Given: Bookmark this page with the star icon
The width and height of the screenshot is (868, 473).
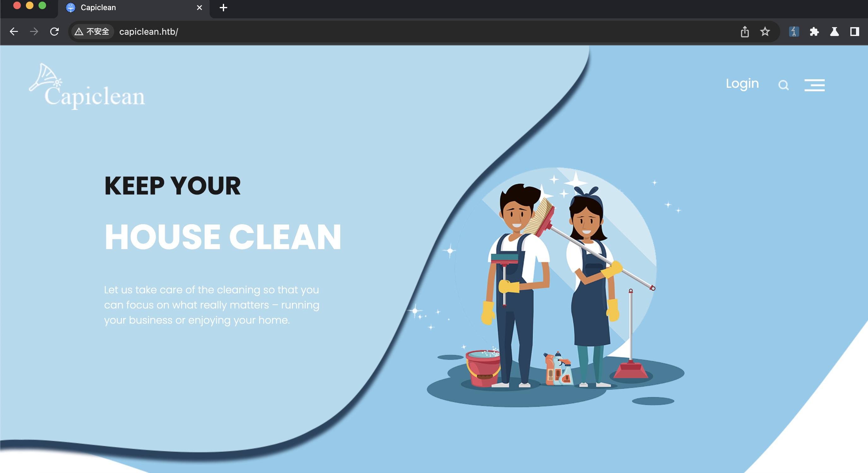Looking at the screenshot, I should click(765, 32).
